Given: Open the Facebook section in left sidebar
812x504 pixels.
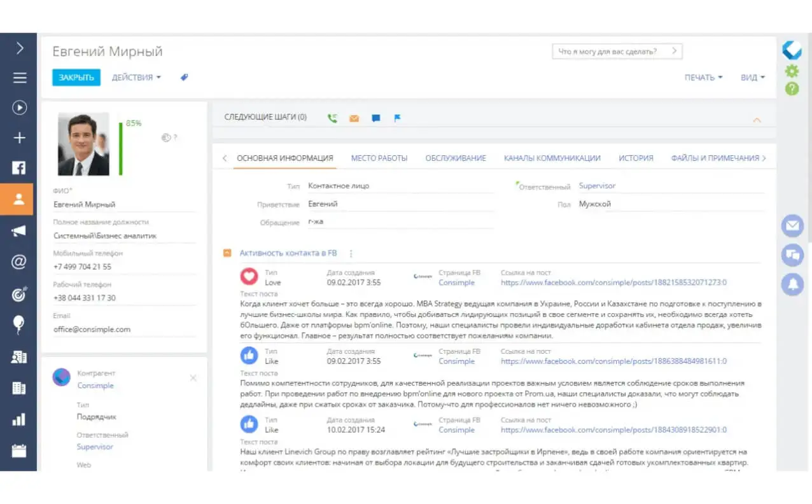Looking at the screenshot, I should [x=19, y=168].
